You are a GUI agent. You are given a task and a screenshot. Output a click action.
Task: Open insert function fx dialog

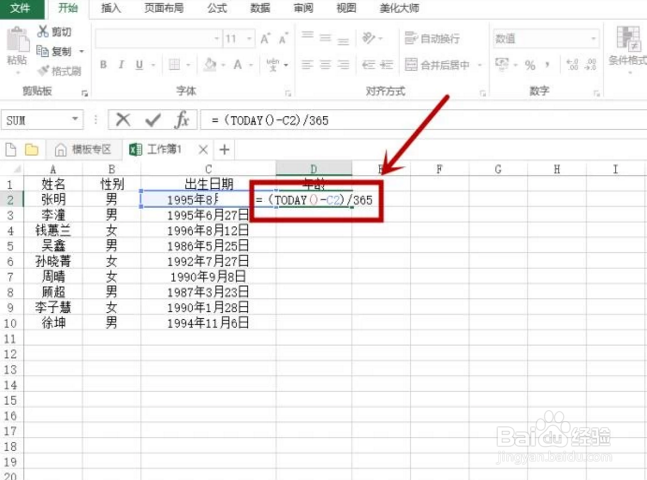182,120
